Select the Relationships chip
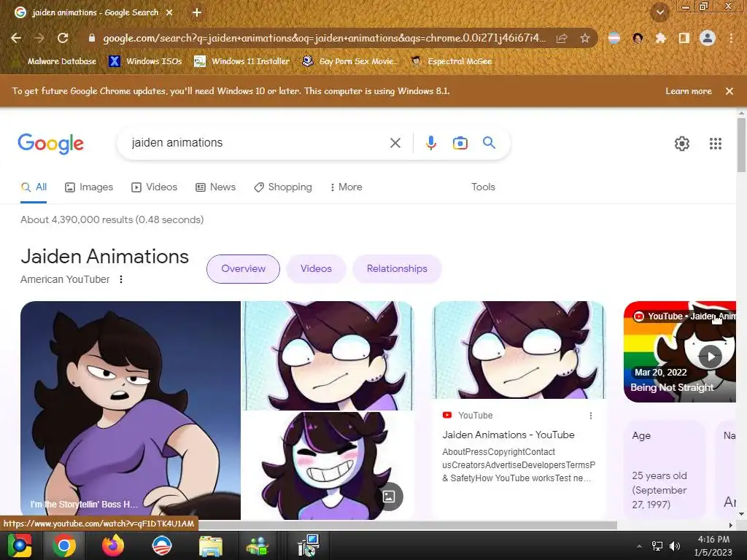Viewport: 747px width, 560px height. pos(397,268)
